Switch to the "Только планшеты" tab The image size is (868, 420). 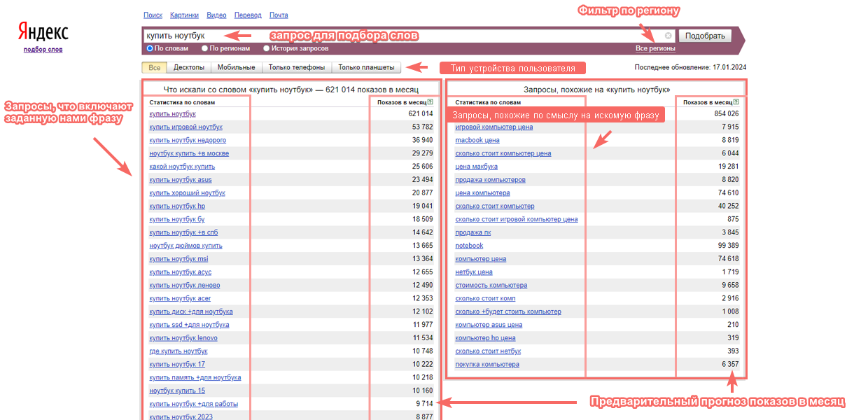click(x=367, y=68)
